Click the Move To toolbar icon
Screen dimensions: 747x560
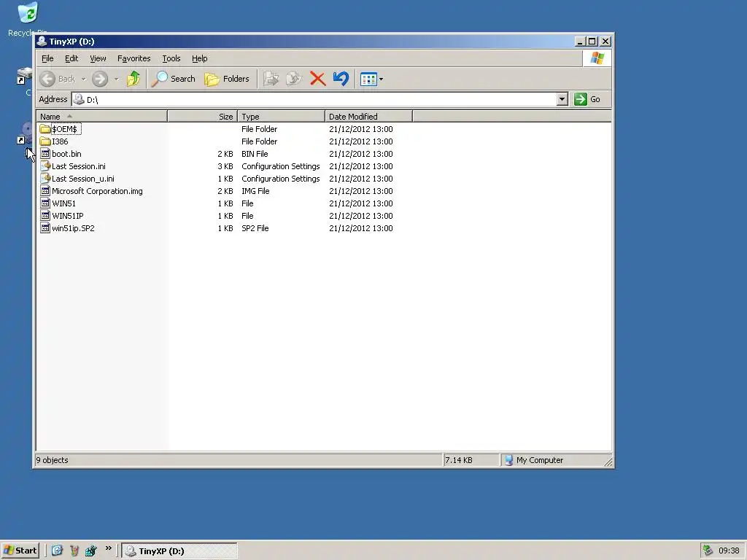tap(271, 79)
